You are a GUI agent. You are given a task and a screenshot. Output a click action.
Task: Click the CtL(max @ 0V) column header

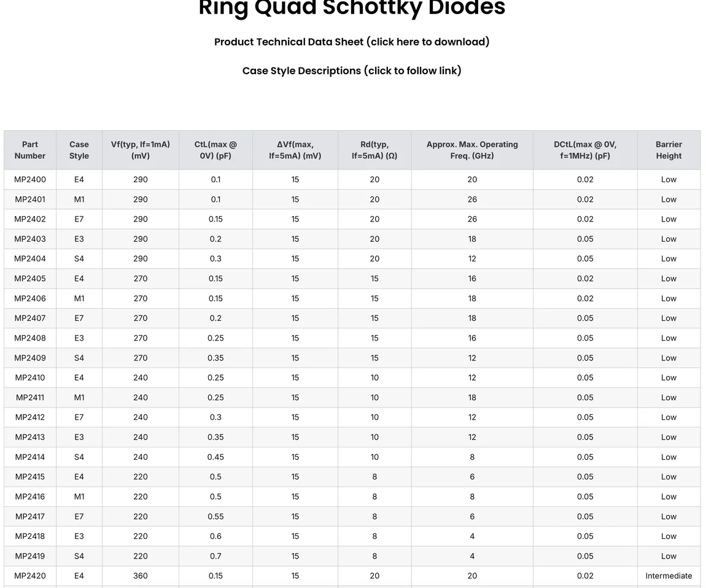tap(215, 150)
